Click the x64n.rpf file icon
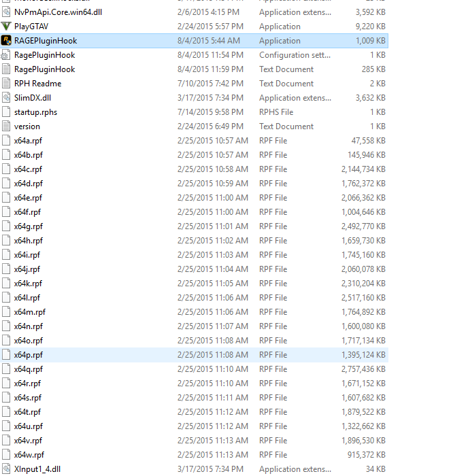Screen dimensions: 453x476 6,326
